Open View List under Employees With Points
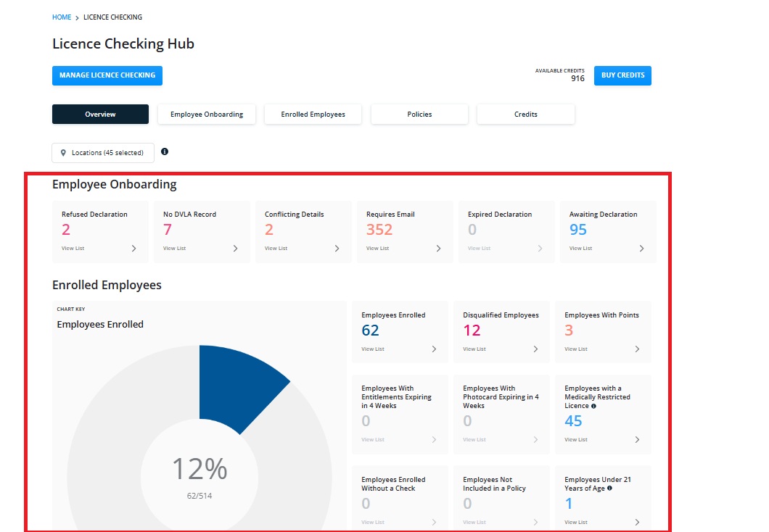The image size is (769, 532). click(x=576, y=349)
